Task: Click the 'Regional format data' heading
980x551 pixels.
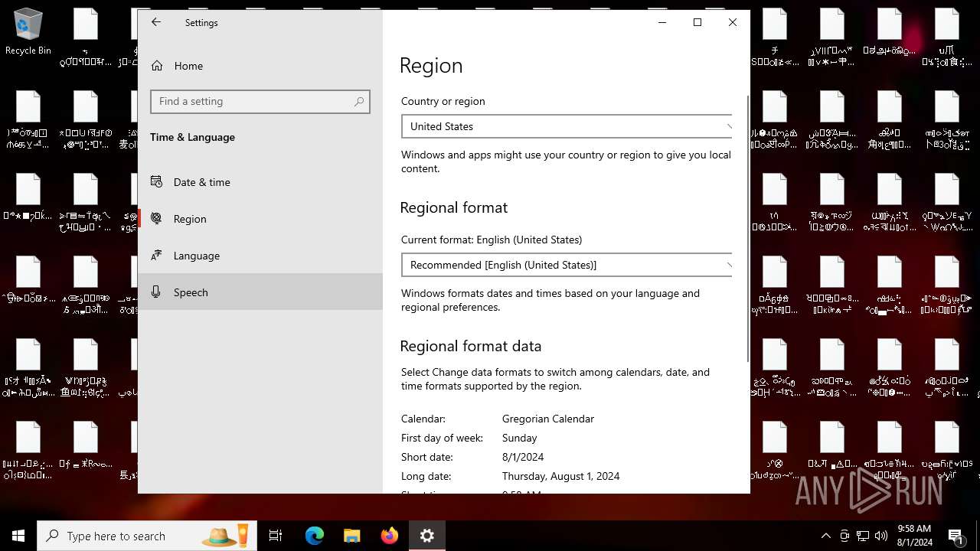Action: (471, 346)
